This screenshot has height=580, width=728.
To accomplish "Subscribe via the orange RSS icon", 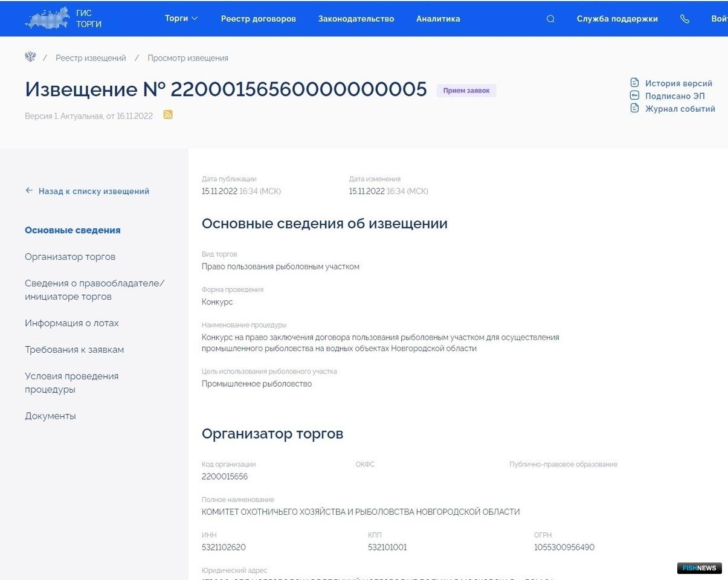I will click(x=168, y=115).
